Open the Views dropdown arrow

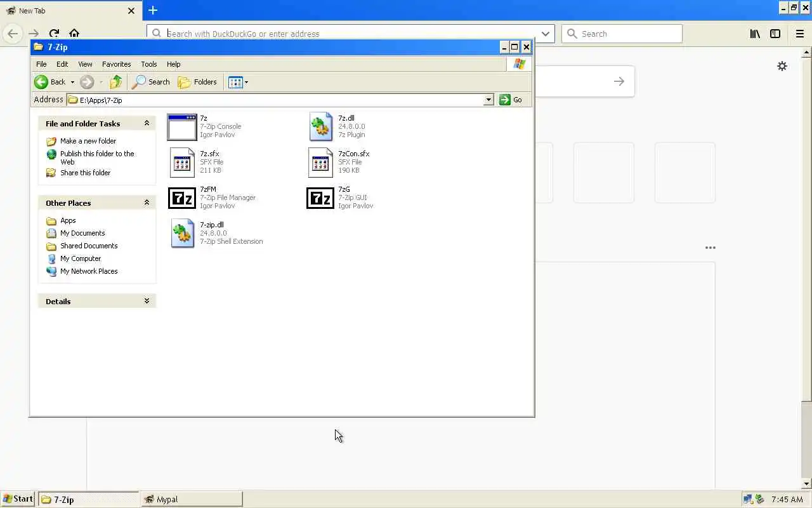(x=246, y=82)
